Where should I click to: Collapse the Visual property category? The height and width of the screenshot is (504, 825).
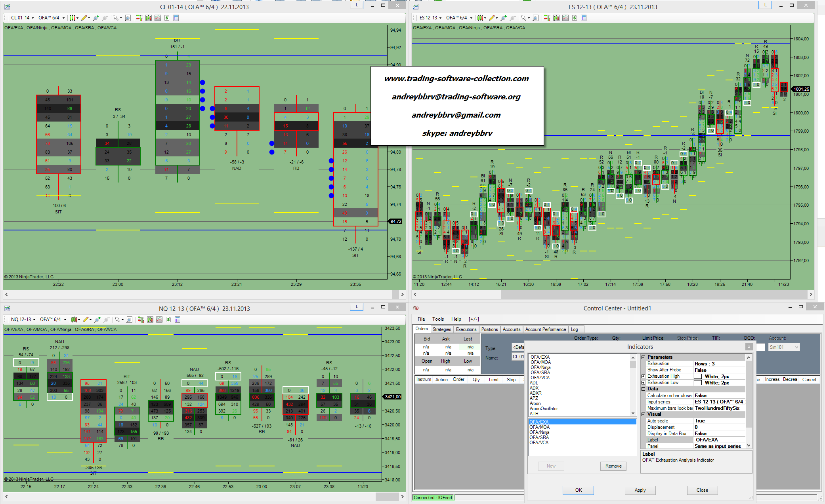[x=644, y=414]
